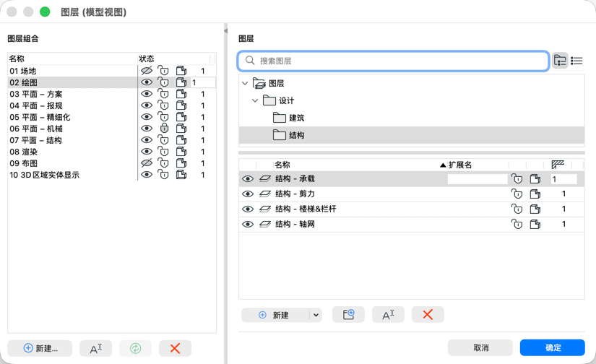Lock the 结构 - 承载 layer
Viewport: 596px width, 364px height.
point(517,178)
